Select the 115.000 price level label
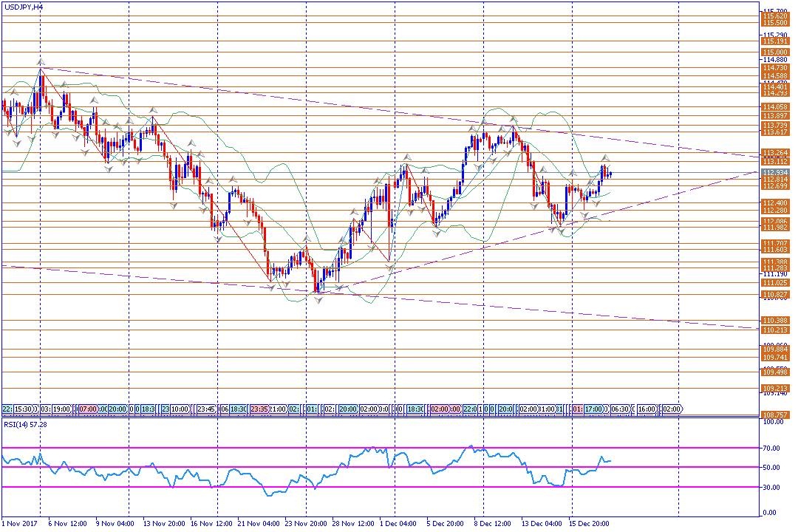798x532 pixels. [x=775, y=52]
